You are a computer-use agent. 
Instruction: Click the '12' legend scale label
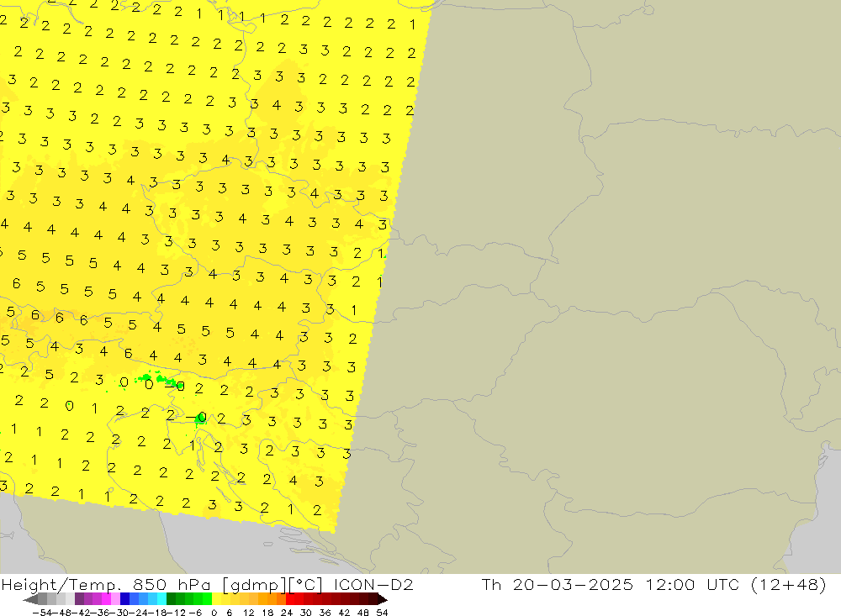click(249, 613)
